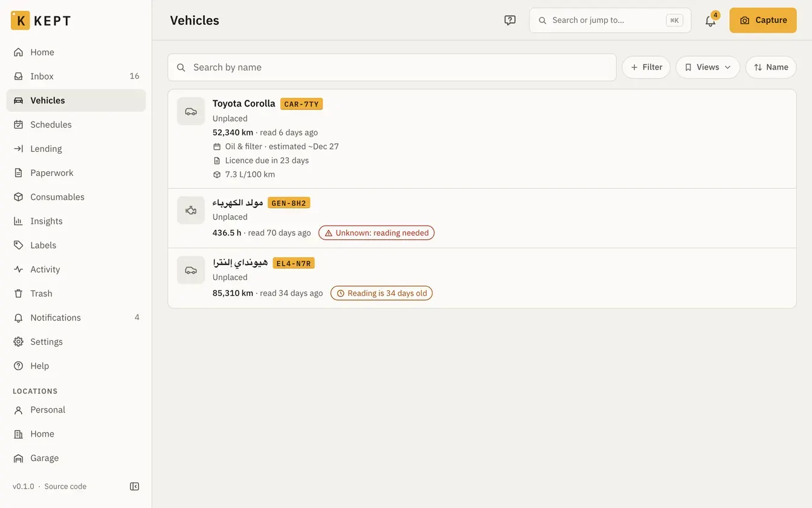Click the Oil & filter calendar icon
Viewport: 812px width, 508px height.
pos(217,146)
